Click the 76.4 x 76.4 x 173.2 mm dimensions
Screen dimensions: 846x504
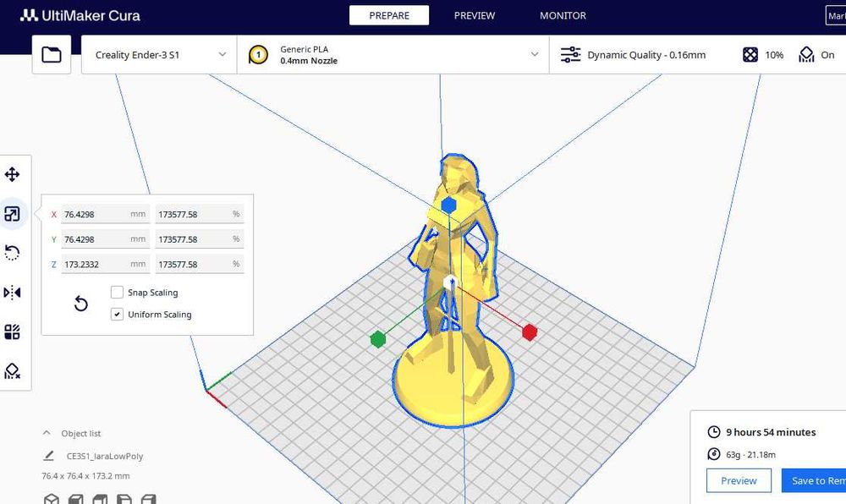85,476
